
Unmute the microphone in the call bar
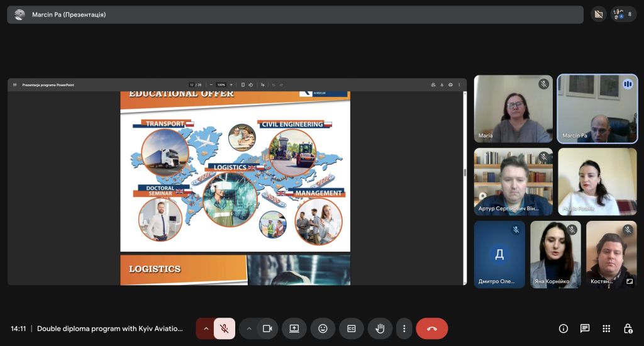click(224, 328)
